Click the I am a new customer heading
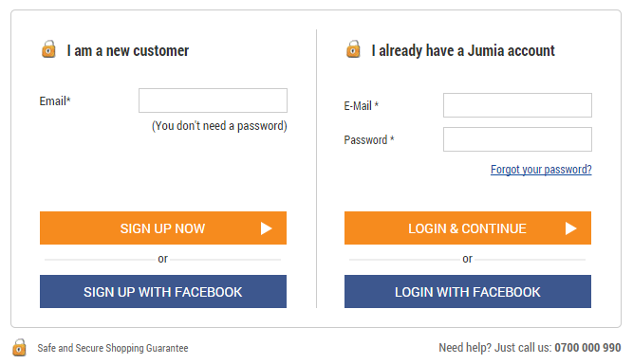Screen dimensions: 633x364 pyautogui.click(x=127, y=51)
